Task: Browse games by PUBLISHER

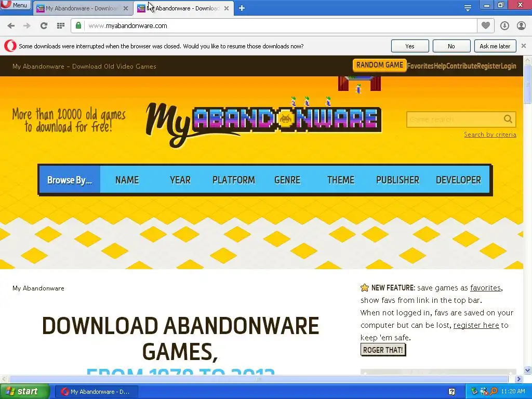Action: point(397,180)
